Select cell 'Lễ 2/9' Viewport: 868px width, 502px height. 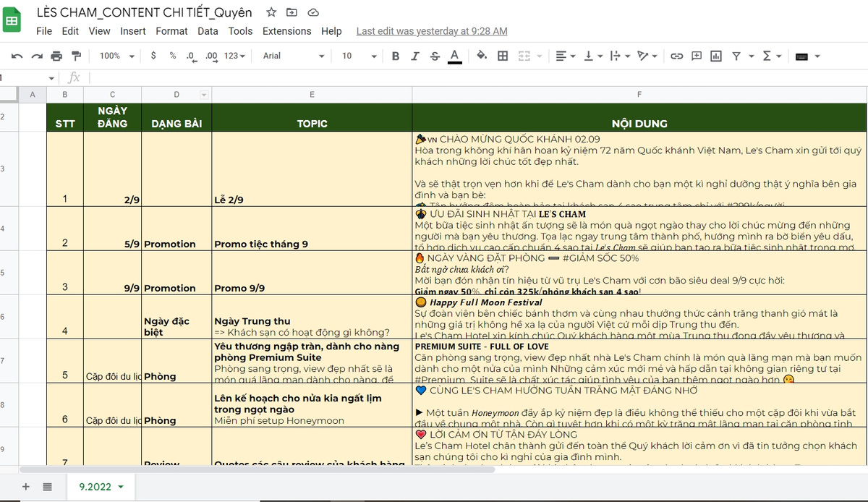pos(312,169)
